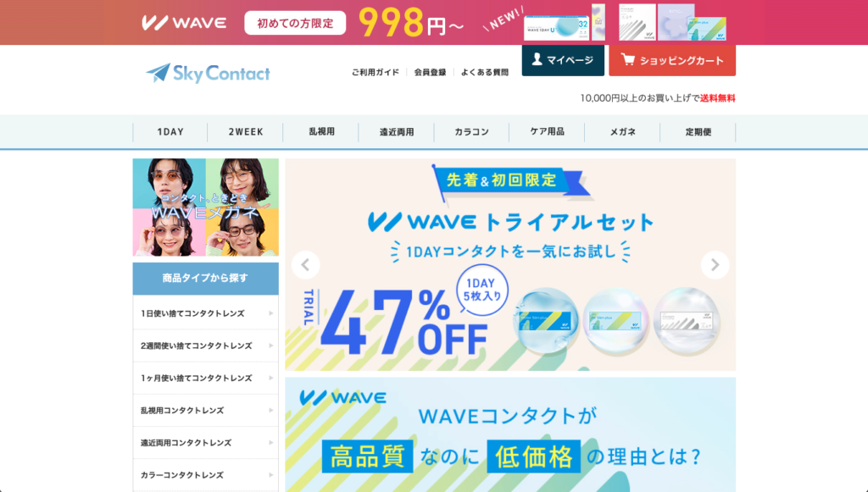Open WAVEトライアルセット 47% OFF banner
This screenshot has height=492, width=868.
pyautogui.click(x=510, y=265)
